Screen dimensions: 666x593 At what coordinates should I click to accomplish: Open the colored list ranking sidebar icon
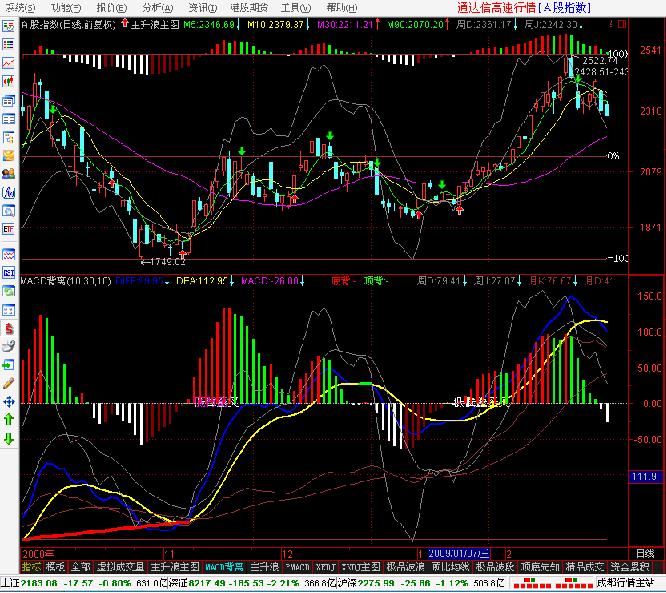tap(8, 44)
